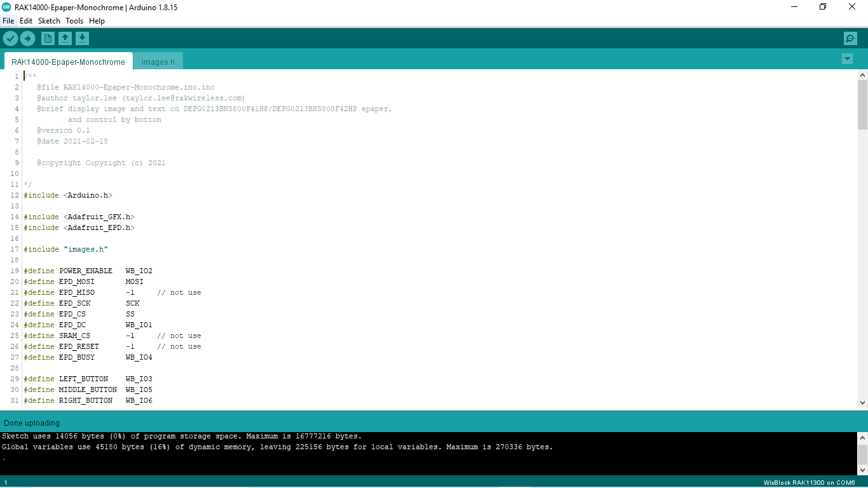Screen dimensions: 868x488
Task: Click the '// not use' comment on line 21
Action: coord(179,292)
